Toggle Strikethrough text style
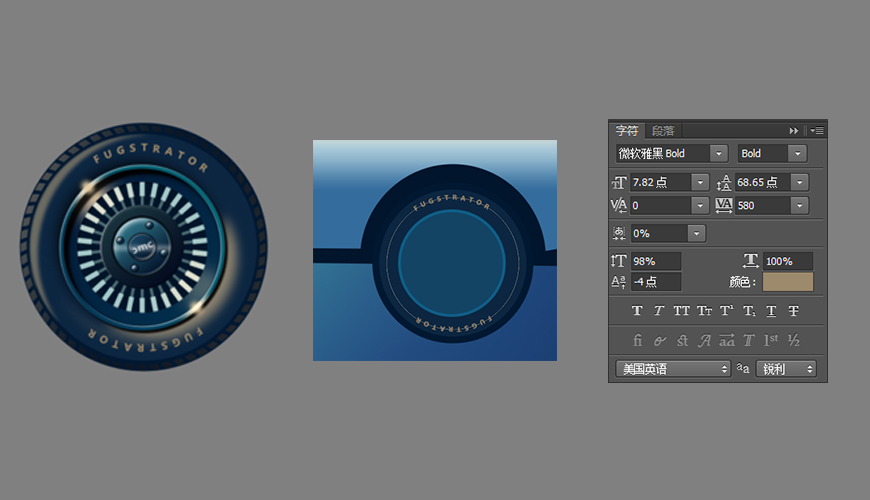Screen dimensions: 870x500 pyautogui.click(x=793, y=311)
